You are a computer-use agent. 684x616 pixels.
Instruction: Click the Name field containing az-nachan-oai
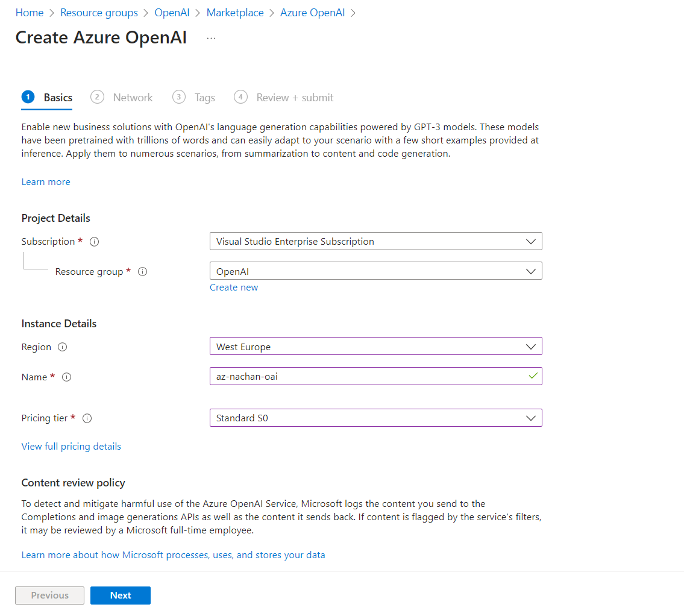pos(368,377)
